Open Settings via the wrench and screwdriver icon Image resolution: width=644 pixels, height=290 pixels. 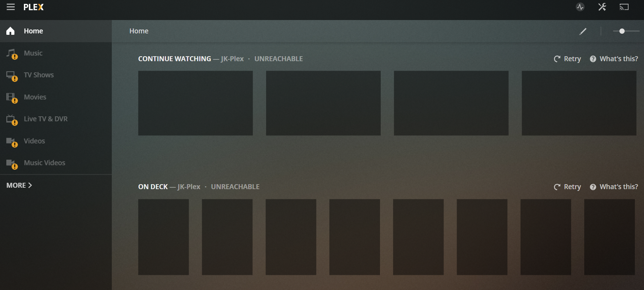602,7
